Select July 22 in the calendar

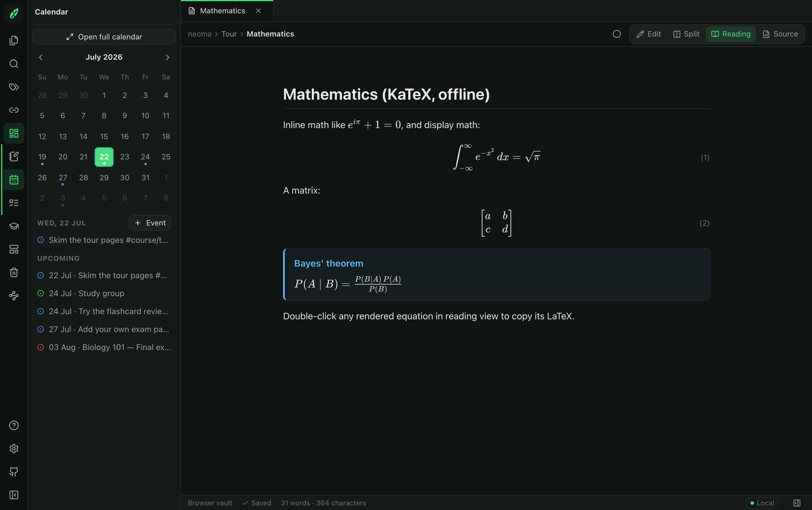pyautogui.click(x=104, y=157)
